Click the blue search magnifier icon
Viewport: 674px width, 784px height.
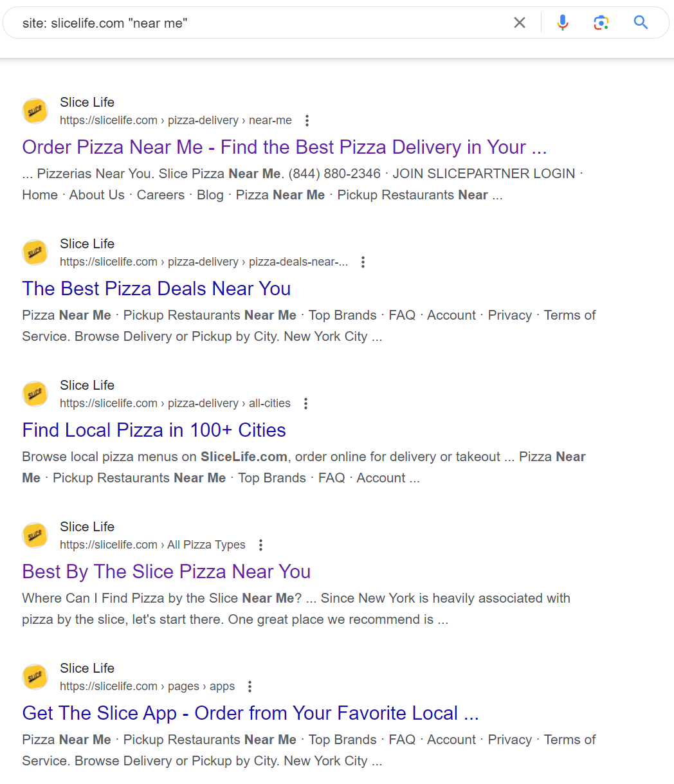pos(641,22)
